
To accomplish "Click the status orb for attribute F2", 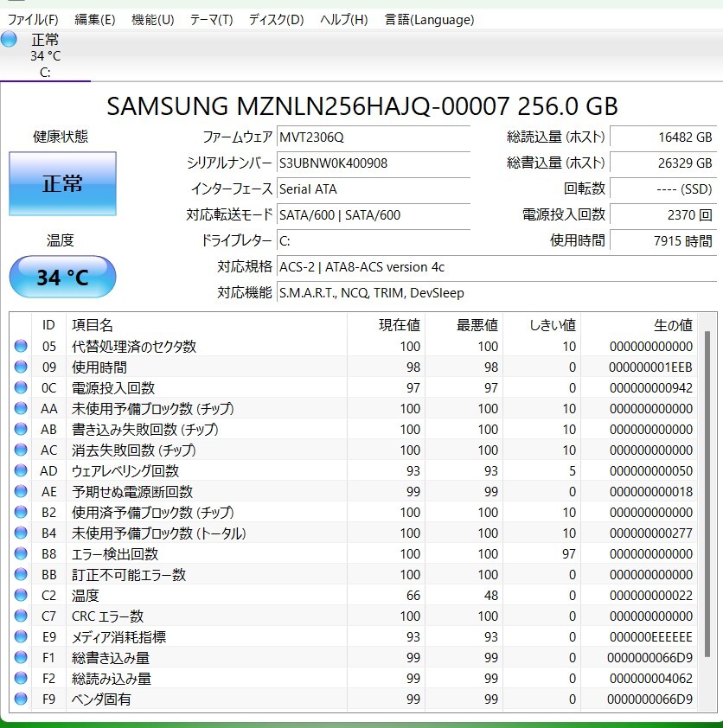I will [x=21, y=678].
